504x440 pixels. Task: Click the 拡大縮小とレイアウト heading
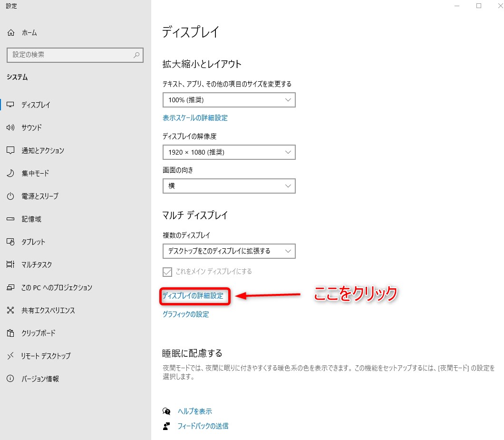click(202, 64)
